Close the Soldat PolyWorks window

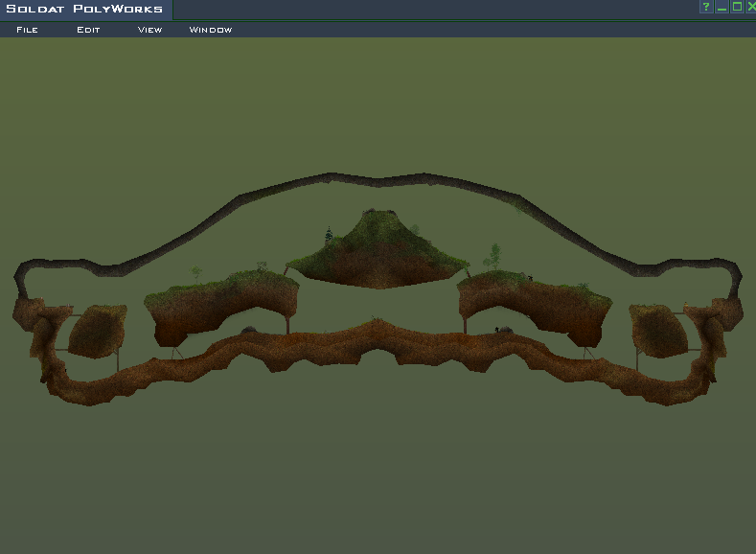point(750,8)
